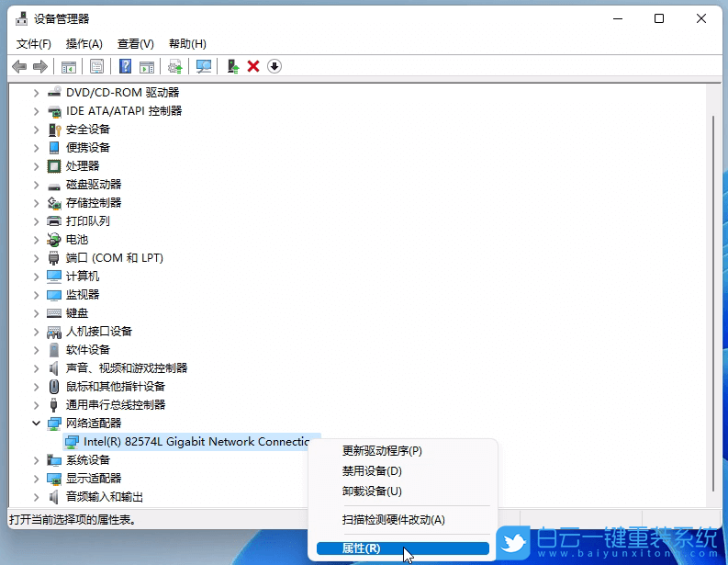Expand the 人机接口设备 category

click(36, 332)
